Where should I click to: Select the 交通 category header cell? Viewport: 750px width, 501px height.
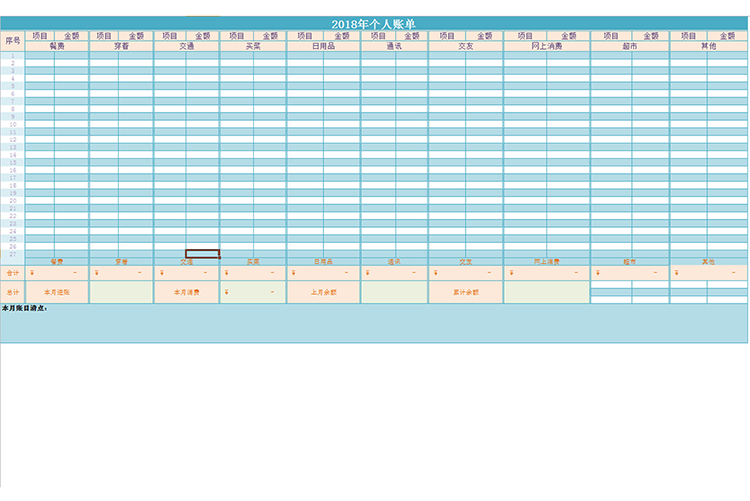(186, 46)
